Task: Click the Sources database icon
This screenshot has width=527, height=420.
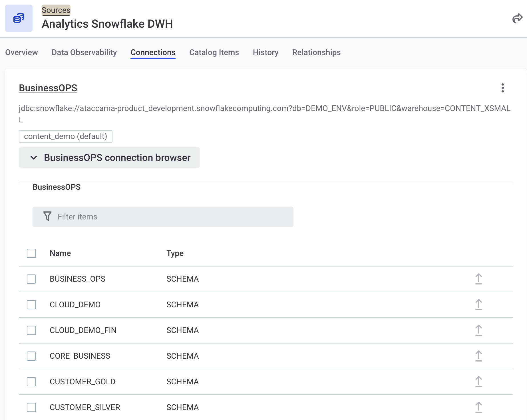Action: coord(19,18)
